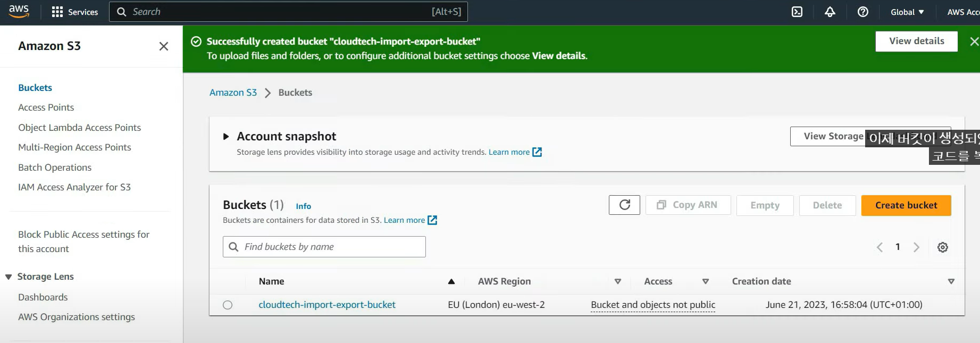Image resolution: width=980 pixels, height=343 pixels.
Task: Open the AWS home logo
Action: point(19,12)
